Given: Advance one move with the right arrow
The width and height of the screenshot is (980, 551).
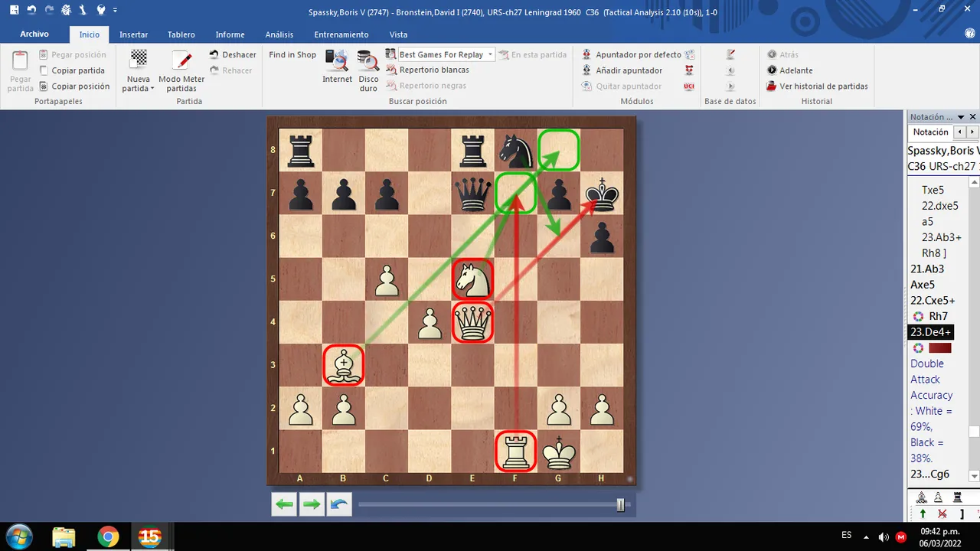Looking at the screenshot, I should pyautogui.click(x=312, y=504).
